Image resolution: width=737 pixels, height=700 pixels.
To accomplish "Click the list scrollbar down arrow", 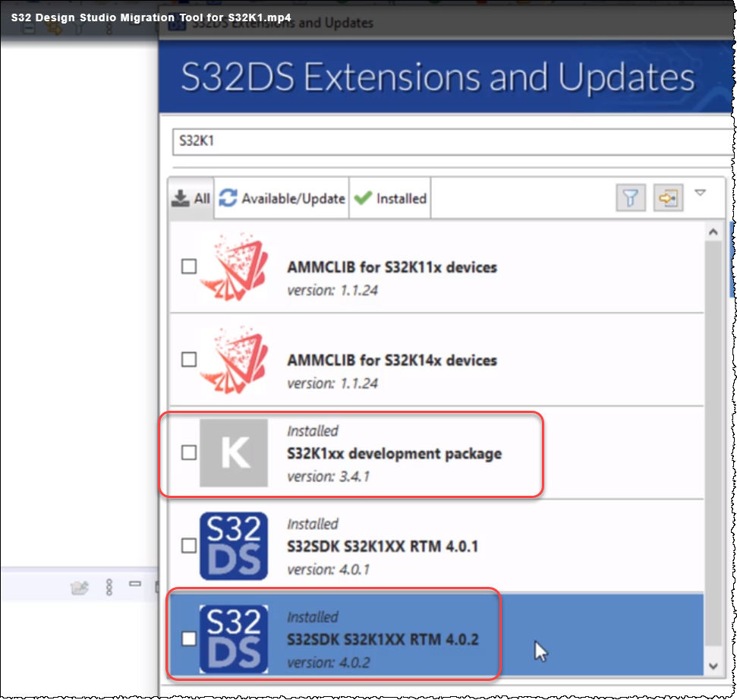I will coord(713,666).
